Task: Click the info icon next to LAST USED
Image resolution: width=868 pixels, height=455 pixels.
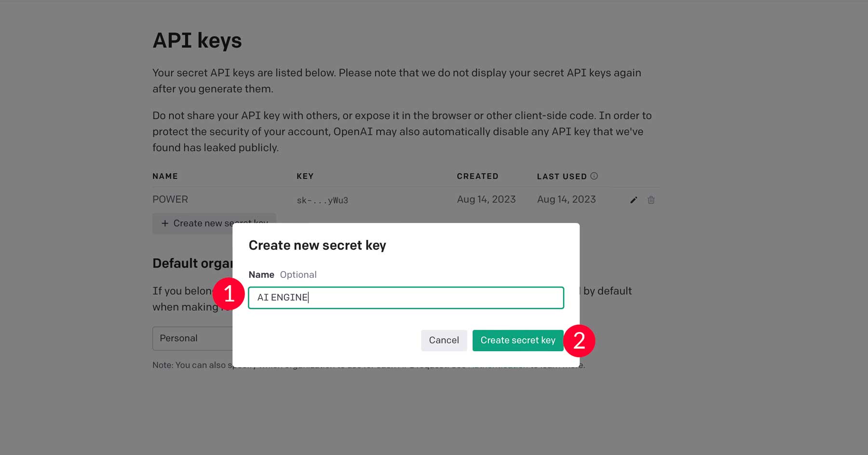Action: click(x=595, y=176)
